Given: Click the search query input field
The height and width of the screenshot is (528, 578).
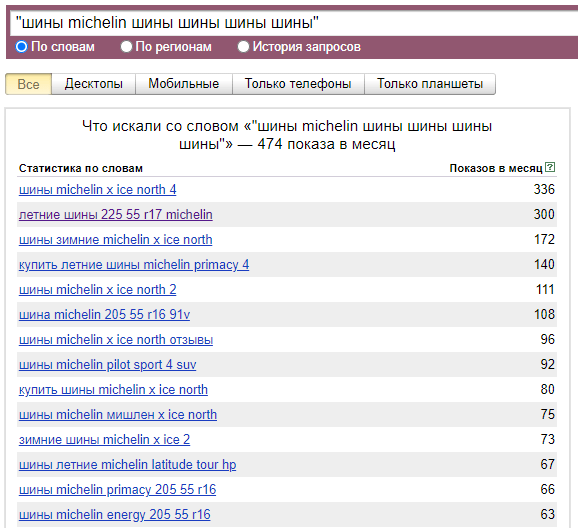Looking at the screenshot, I should (x=294, y=23).
